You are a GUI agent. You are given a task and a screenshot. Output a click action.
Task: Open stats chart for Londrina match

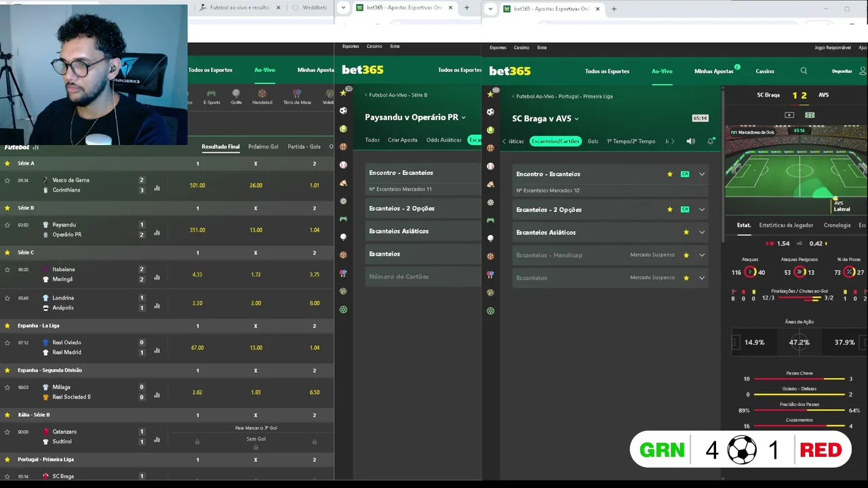[x=157, y=306]
